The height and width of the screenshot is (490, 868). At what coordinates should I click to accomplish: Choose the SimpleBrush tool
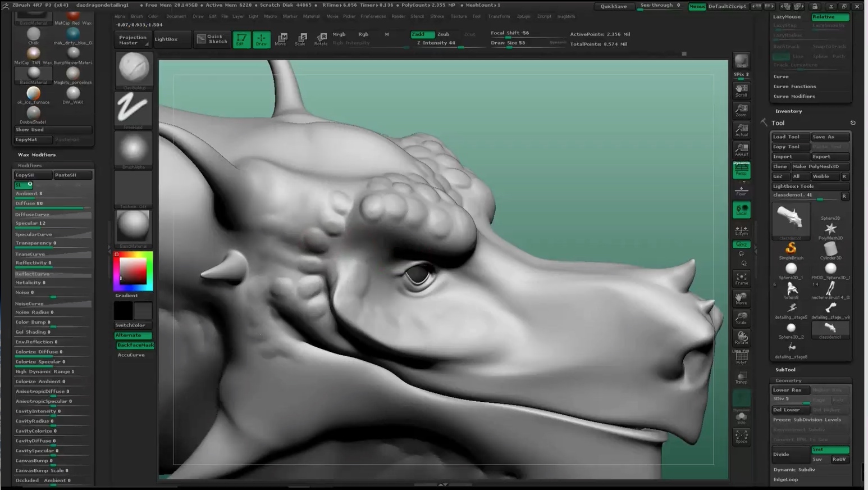coord(791,251)
